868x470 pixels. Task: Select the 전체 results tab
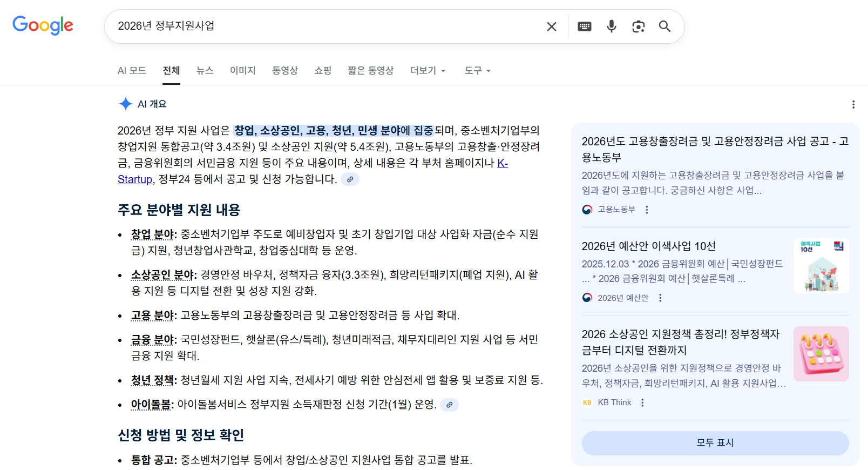tap(172, 70)
